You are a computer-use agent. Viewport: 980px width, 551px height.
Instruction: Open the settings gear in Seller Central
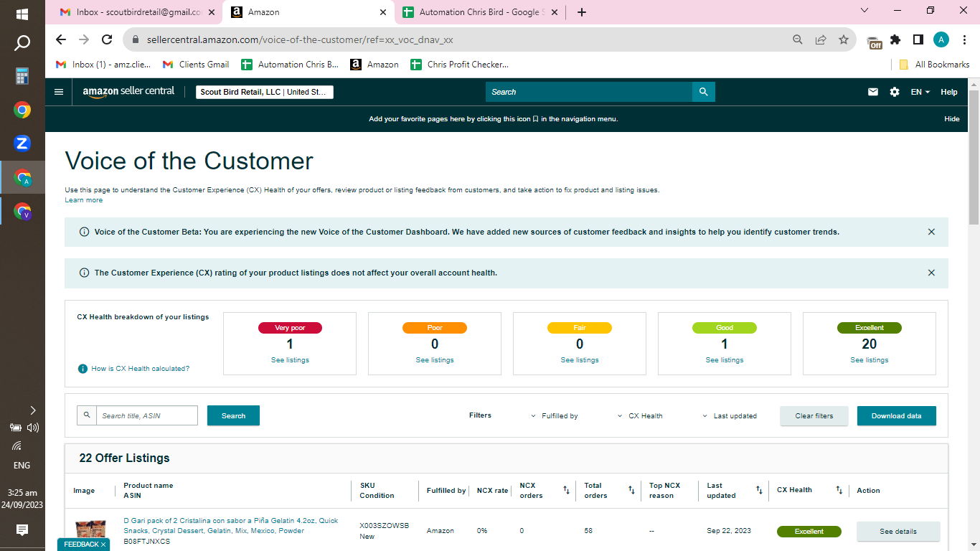point(895,92)
